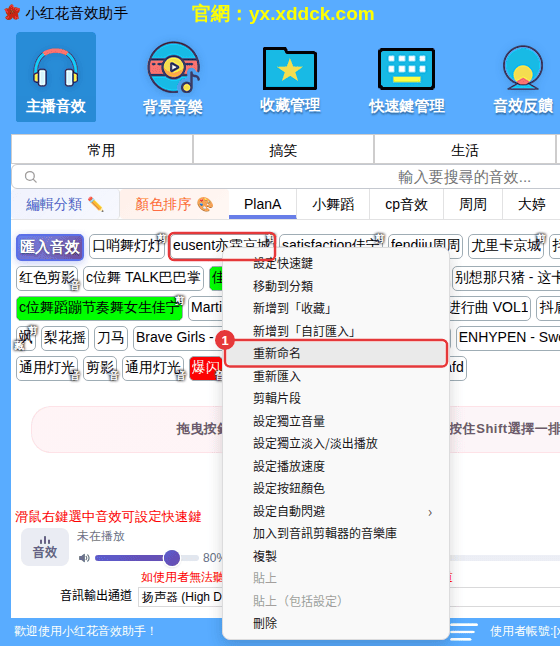560x646 pixels.
Task: Choose 新增到「自訂匯入」 menu item
Action: coord(336,331)
